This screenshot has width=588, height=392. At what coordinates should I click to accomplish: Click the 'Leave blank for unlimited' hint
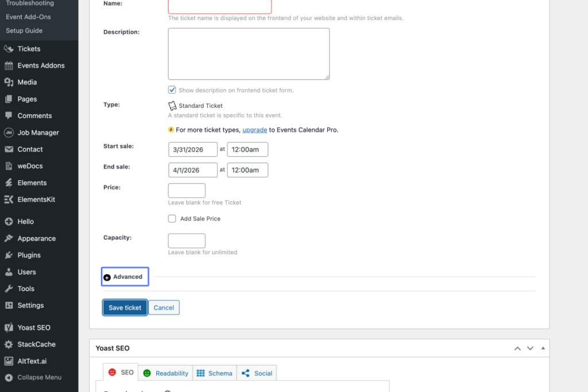203,253
